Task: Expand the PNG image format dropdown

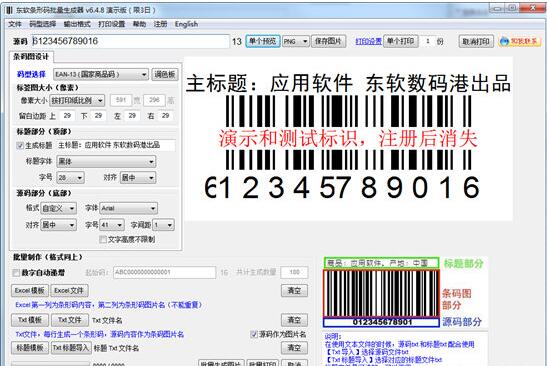Action: tap(295, 41)
